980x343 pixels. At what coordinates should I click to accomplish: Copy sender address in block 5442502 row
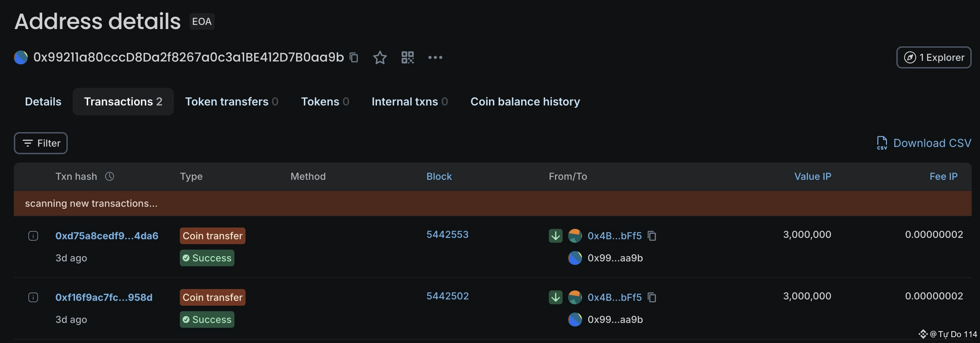tap(652, 297)
